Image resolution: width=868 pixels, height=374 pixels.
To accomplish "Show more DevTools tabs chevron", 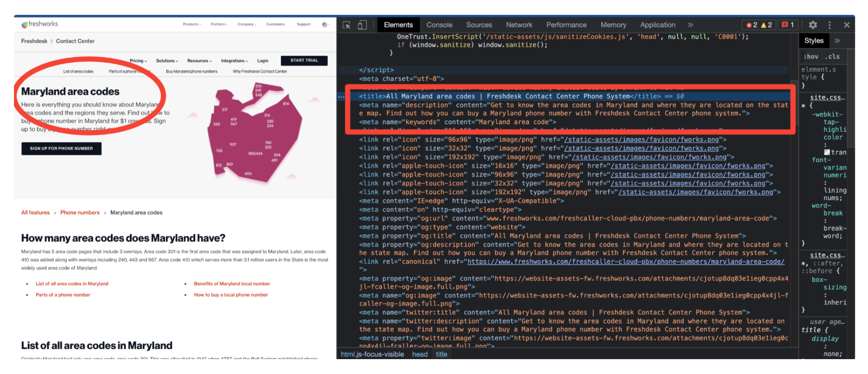I will (x=690, y=25).
